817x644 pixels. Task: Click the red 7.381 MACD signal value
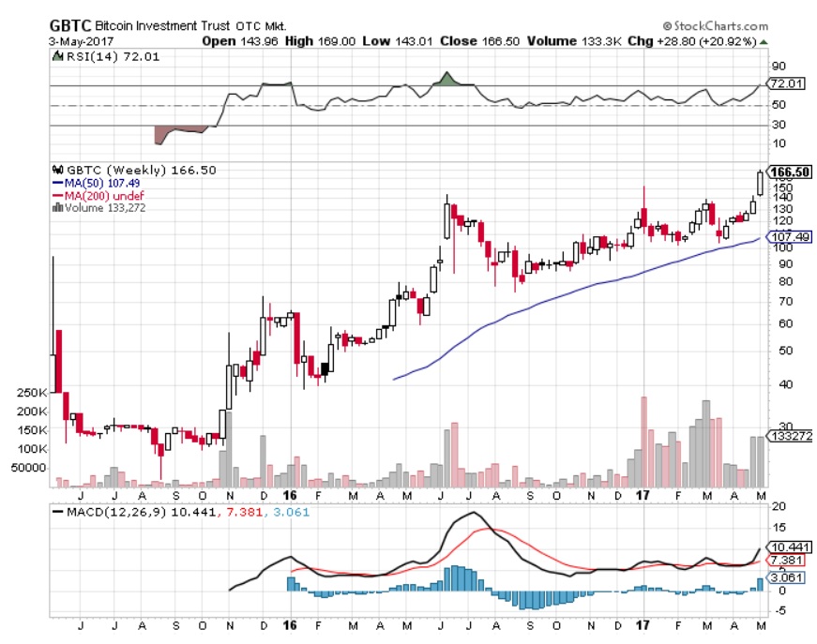[x=244, y=512]
